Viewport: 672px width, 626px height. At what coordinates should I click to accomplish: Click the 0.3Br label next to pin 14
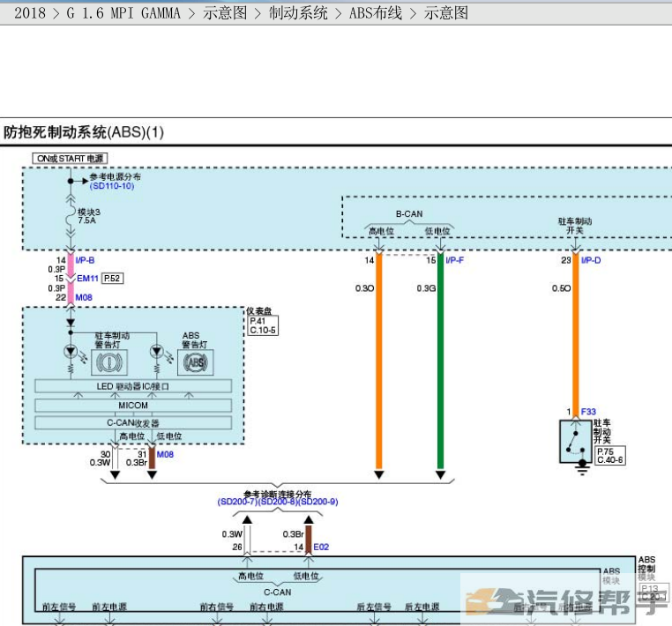[293, 534]
